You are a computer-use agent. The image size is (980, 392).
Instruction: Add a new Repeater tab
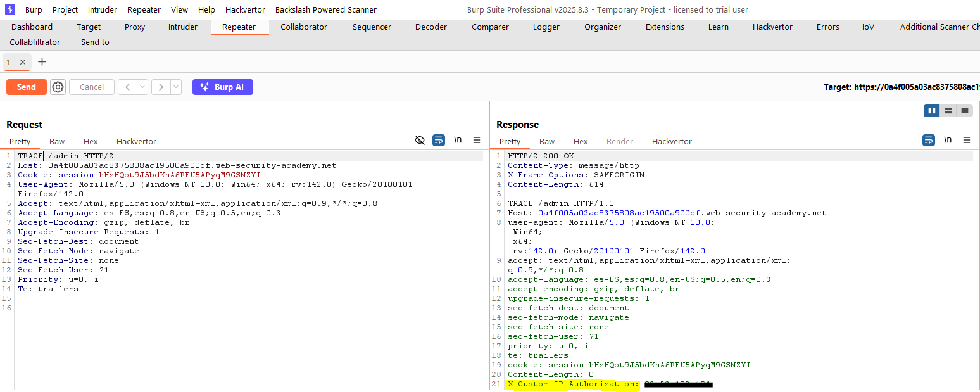click(42, 62)
